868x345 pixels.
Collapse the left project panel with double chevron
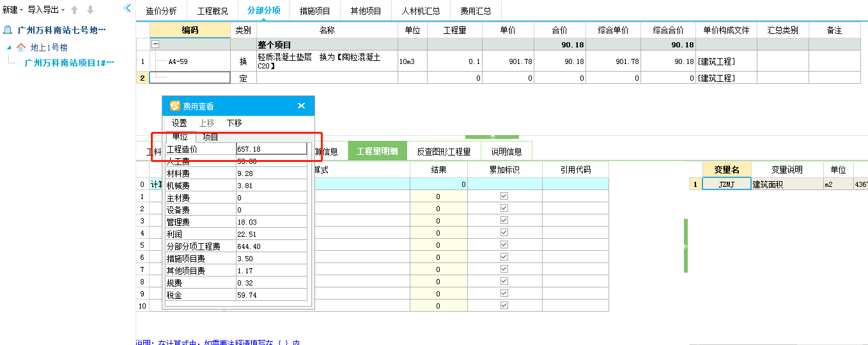point(127,8)
